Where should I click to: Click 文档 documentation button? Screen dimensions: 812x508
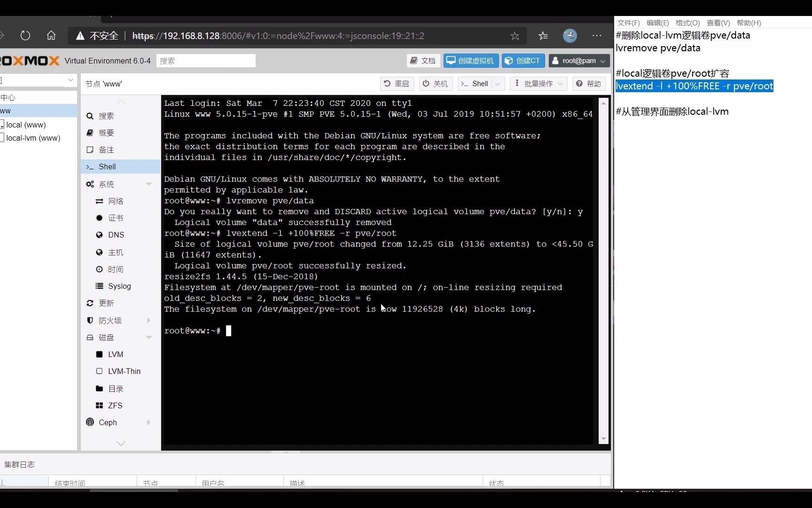pyautogui.click(x=423, y=61)
